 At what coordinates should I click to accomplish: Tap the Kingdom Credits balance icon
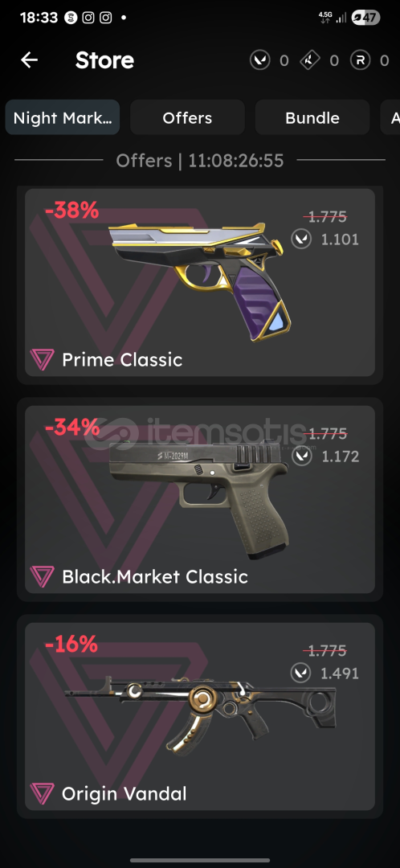click(x=310, y=59)
